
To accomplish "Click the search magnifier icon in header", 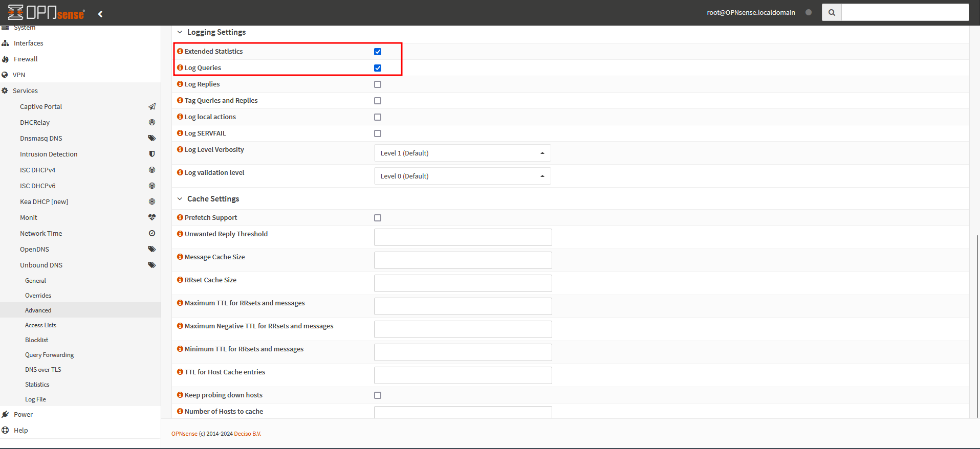I will pyautogui.click(x=832, y=13).
